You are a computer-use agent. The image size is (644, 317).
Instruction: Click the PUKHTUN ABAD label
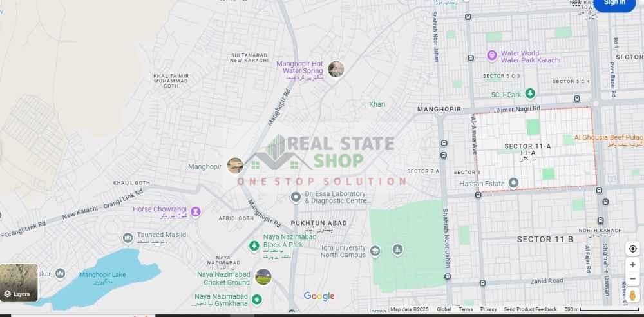point(319,223)
